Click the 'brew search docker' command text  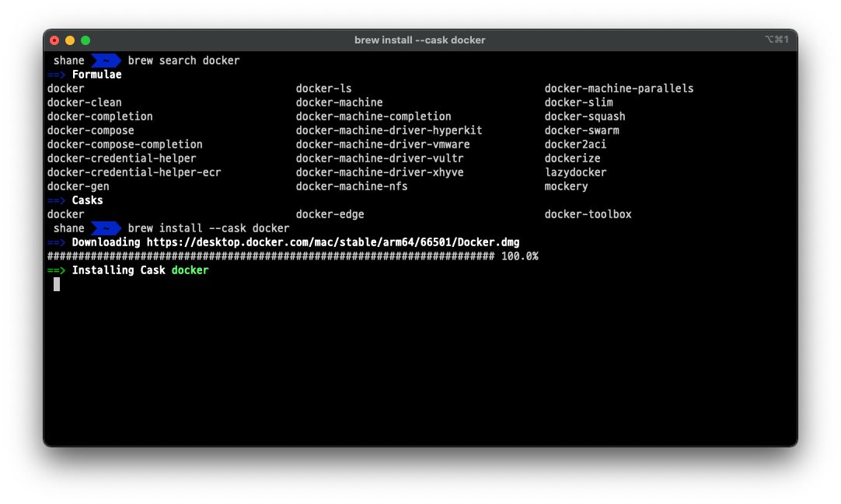tap(184, 61)
